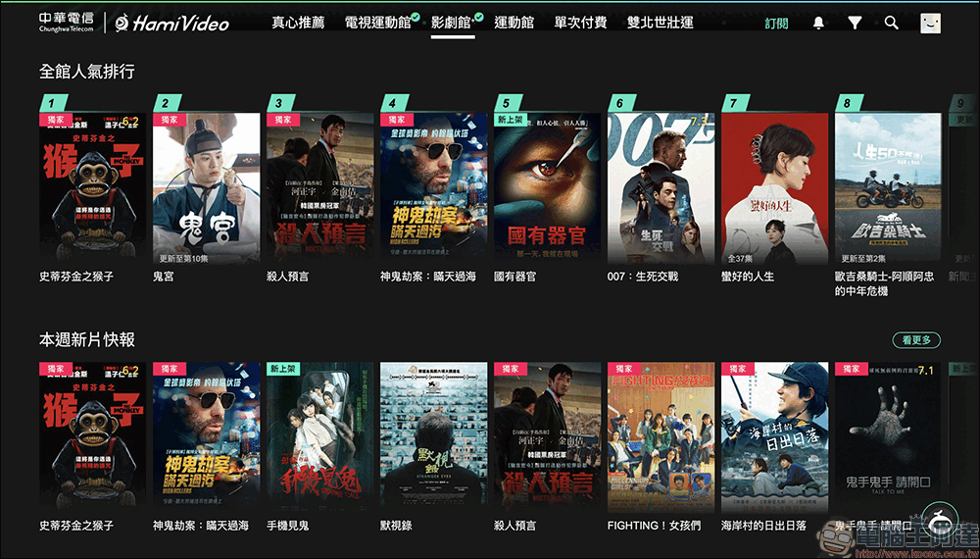Open the 單次付費 tab
The height and width of the screenshot is (559, 980).
pos(580,24)
